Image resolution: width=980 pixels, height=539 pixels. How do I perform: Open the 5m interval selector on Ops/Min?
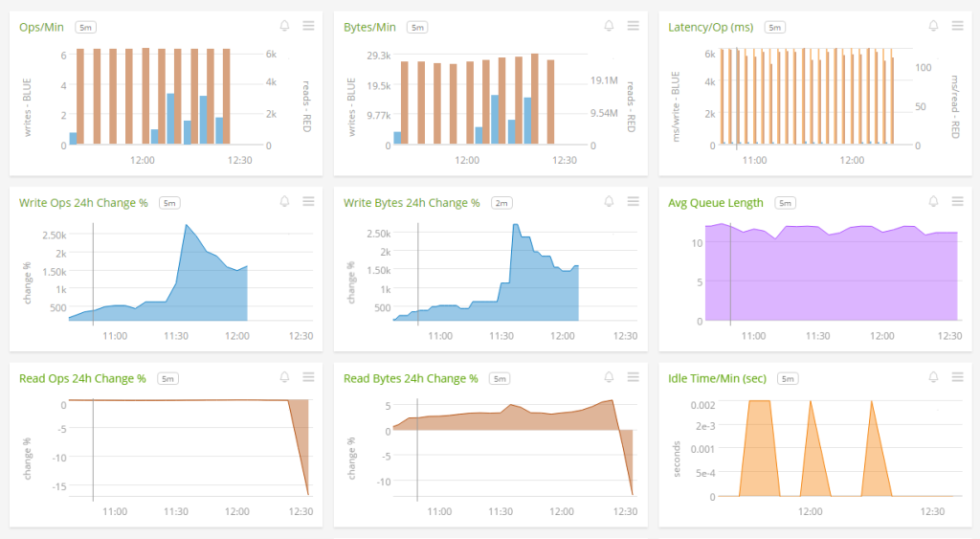pyautogui.click(x=83, y=27)
